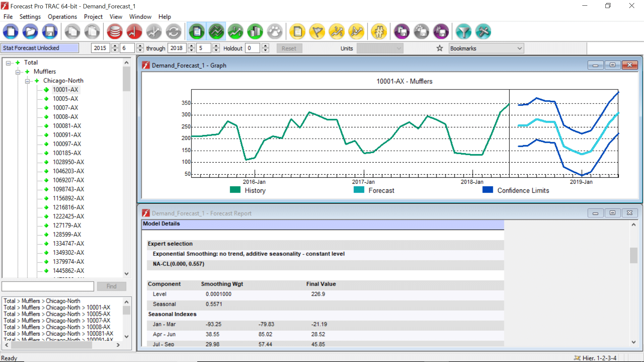This screenshot has width=644, height=362.
Task: Collapse the Chicago-North tree node
Action: (28, 81)
